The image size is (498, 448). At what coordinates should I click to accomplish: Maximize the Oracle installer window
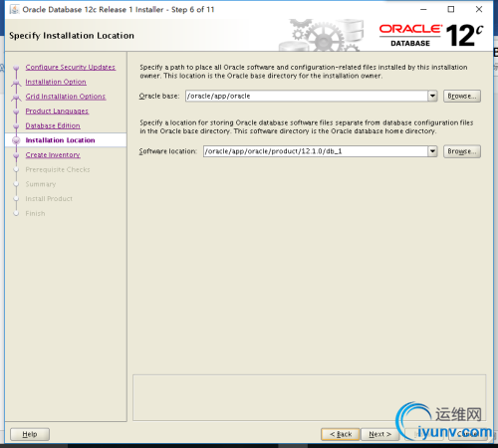pos(451,9)
